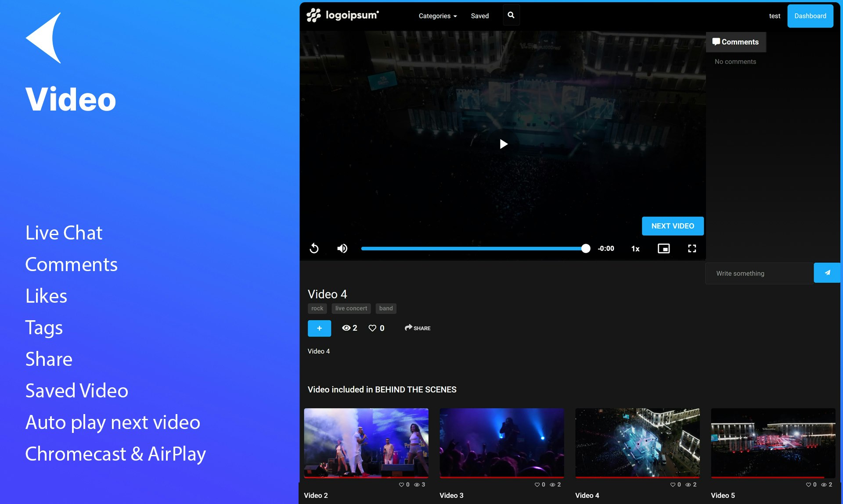Open the Video 3 thumbnail
Screen dimensions: 843x504
501,442
